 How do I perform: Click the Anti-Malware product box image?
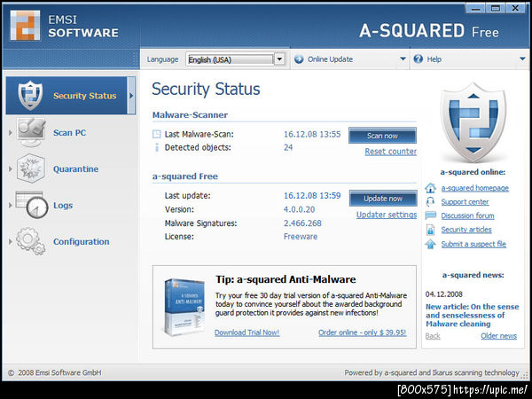184,307
